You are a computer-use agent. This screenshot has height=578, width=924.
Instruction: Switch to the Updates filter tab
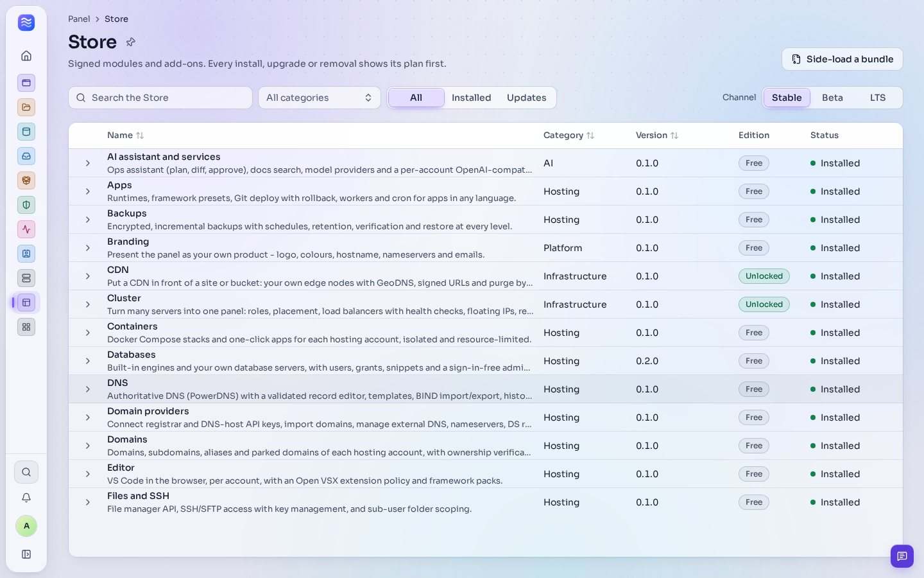click(x=527, y=98)
